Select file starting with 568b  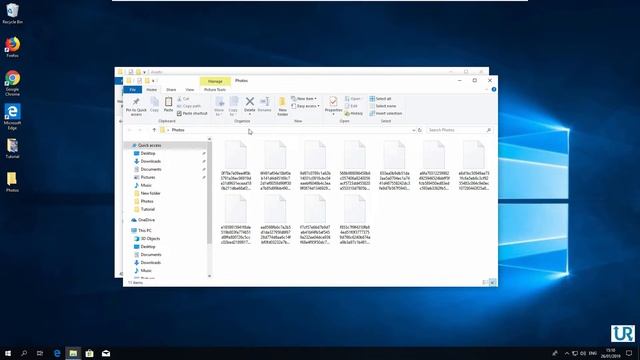pyautogui.click(x=354, y=165)
